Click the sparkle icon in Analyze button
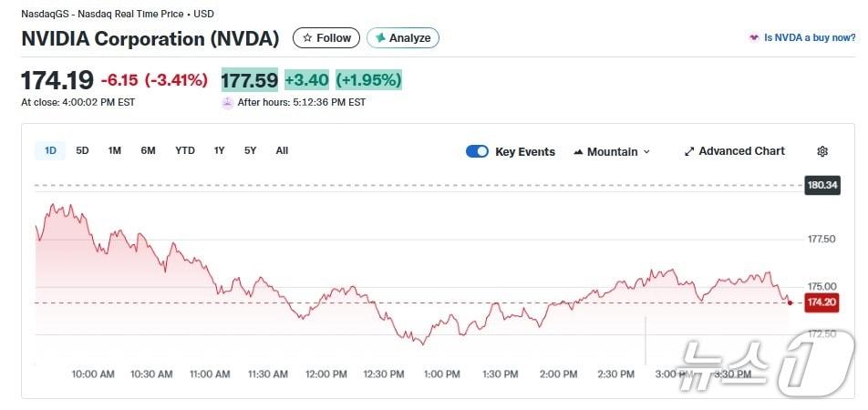The image size is (868, 410). coord(380,38)
